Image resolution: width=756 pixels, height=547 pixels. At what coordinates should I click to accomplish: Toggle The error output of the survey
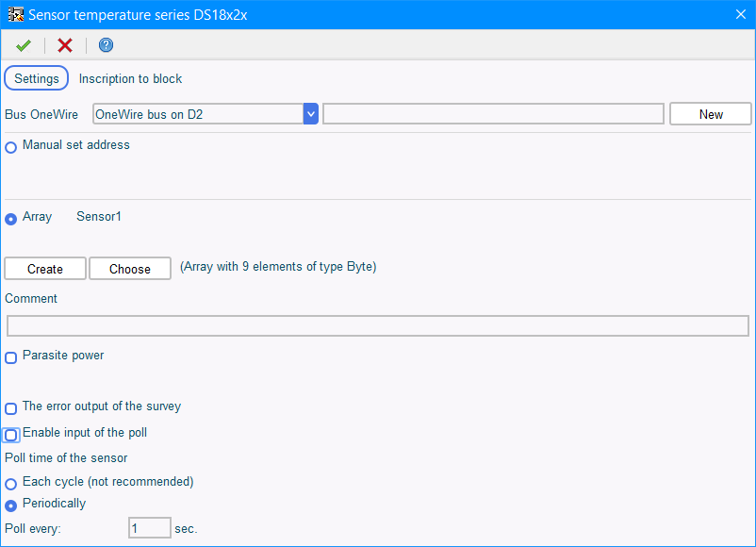coord(10,408)
